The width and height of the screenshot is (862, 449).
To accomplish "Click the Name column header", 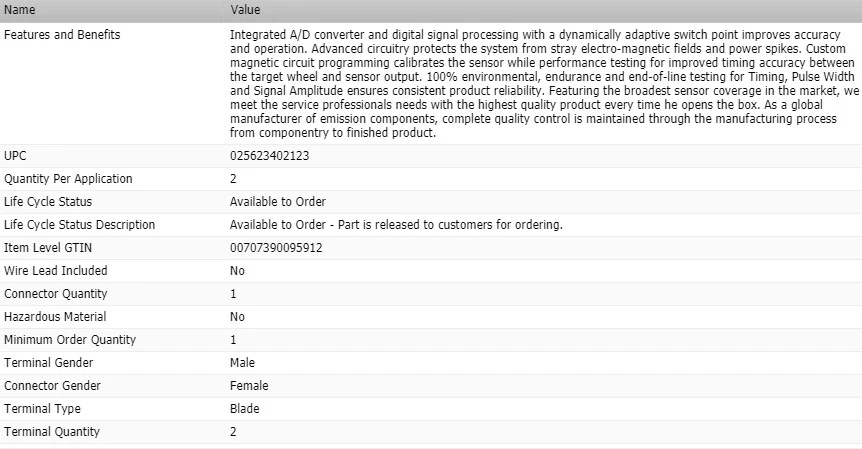I will (20, 10).
